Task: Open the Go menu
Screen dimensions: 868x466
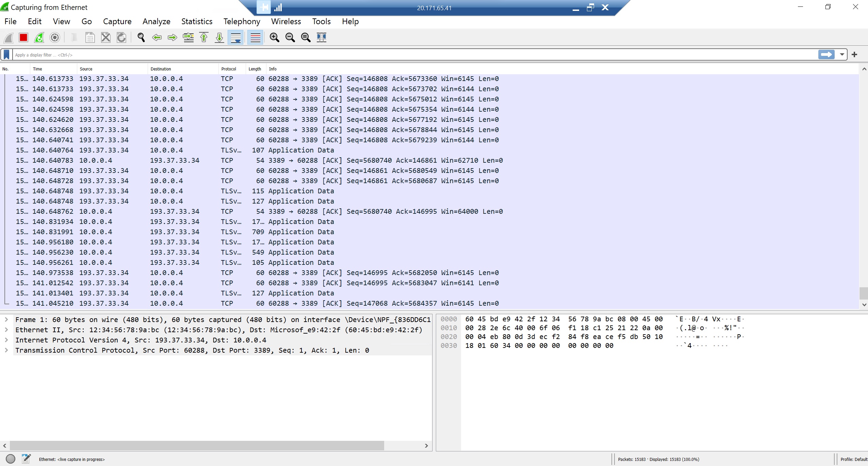Action: click(x=87, y=21)
